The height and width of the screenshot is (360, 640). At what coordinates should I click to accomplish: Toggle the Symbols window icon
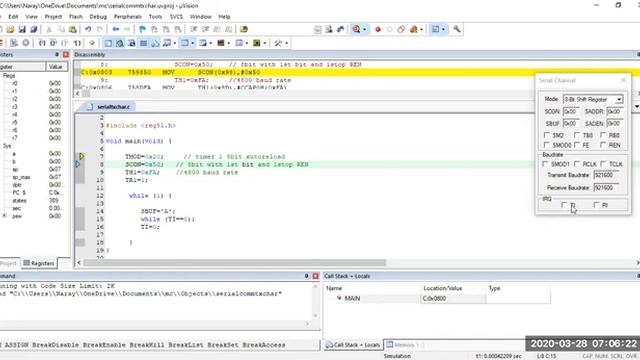pos(131,43)
